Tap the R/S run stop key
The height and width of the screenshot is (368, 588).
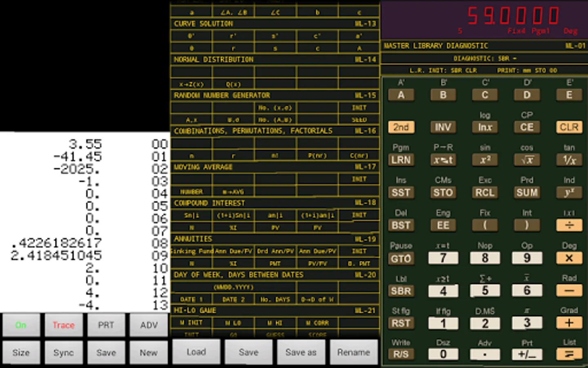[401, 355]
